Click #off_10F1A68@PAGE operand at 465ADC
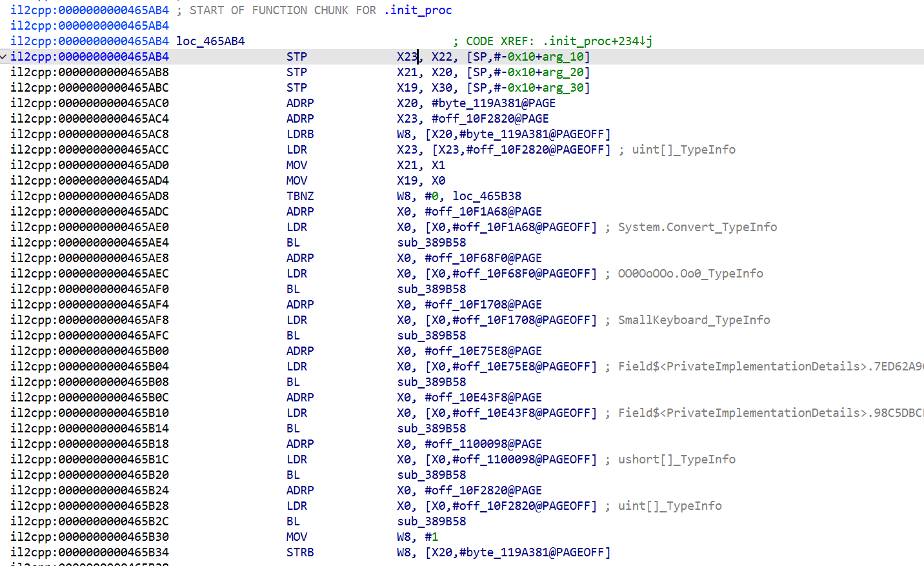This screenshot has height=566, width=924. click(483, 212)
